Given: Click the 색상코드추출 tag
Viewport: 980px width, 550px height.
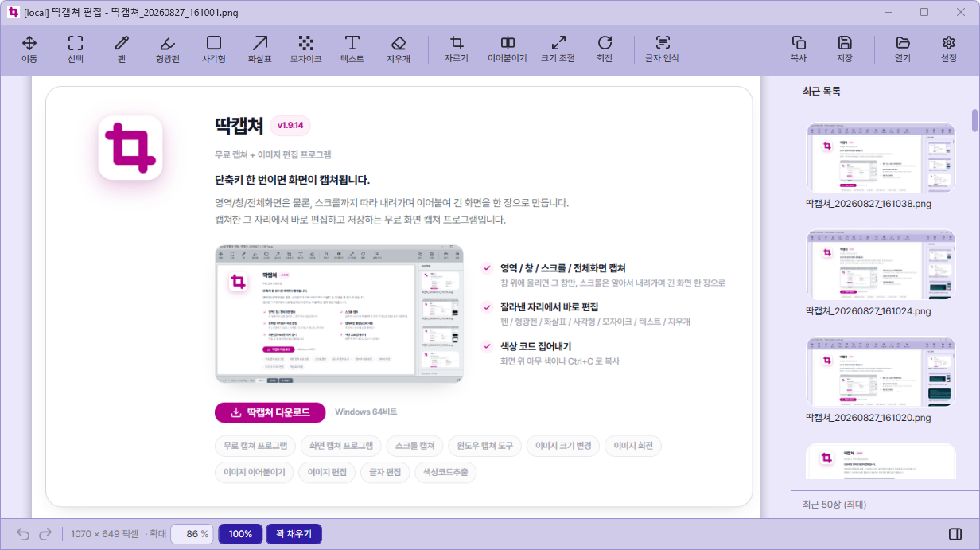Looking at the screenshot, I should coord(445,472).
